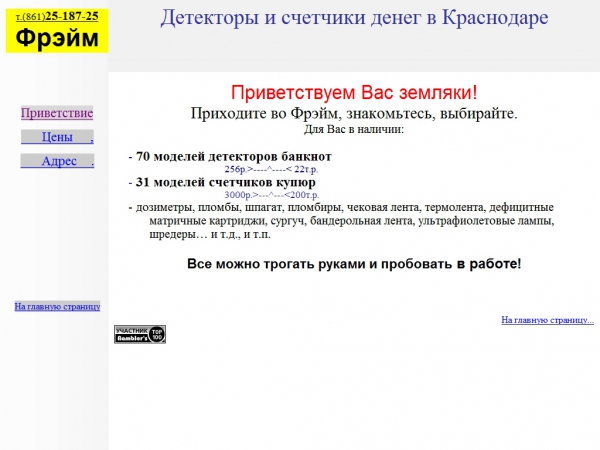Image resolution: width=600 pixels, height=450 pixels.
Task: Click the phone number т.(861)25-187-25 link
Action: (57, 16)
